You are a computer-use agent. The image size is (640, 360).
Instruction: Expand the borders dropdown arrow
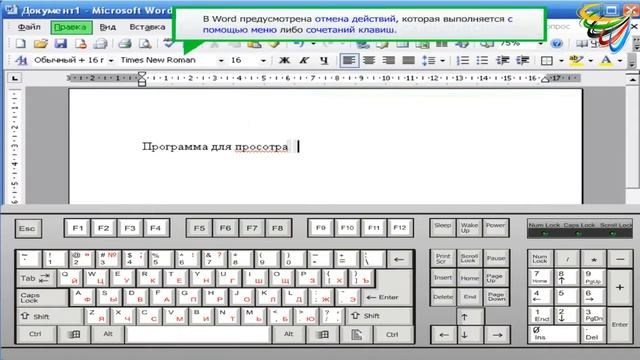click(x=561, y=60)
